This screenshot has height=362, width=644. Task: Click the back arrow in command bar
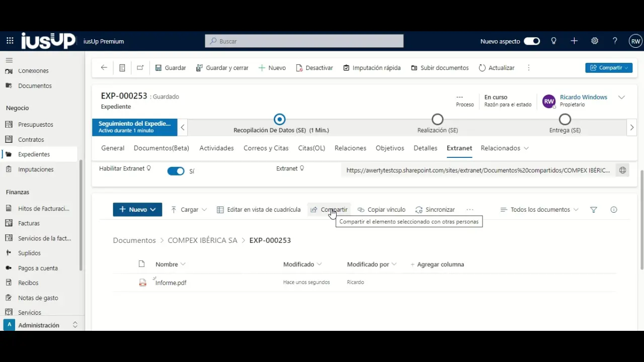tap(104, 68)
